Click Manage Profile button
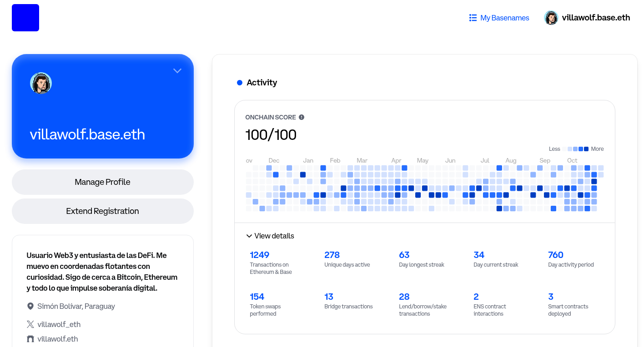Viewport: 644px width, 347px height. coord(103,182)
